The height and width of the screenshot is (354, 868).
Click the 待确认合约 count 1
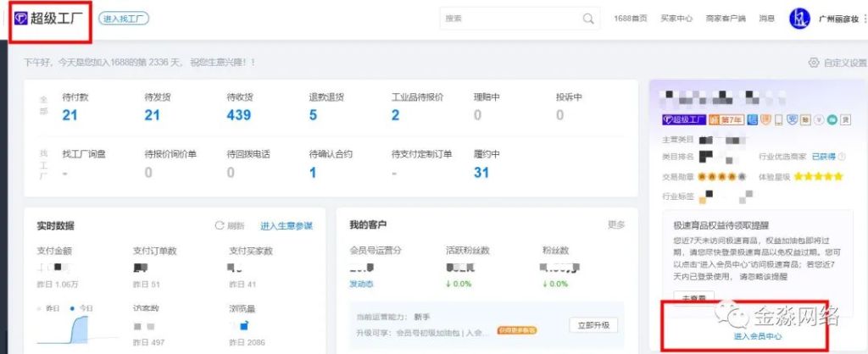click(313, 173)
